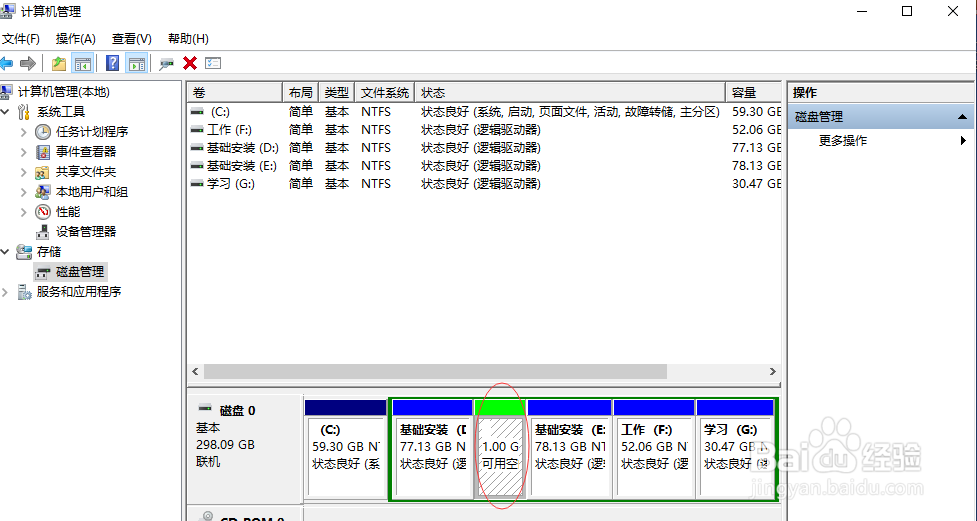Select the (C:) partition block on disk 0
Image resolution: width=977 pixels, height=521 pixels.
(346, 449)
